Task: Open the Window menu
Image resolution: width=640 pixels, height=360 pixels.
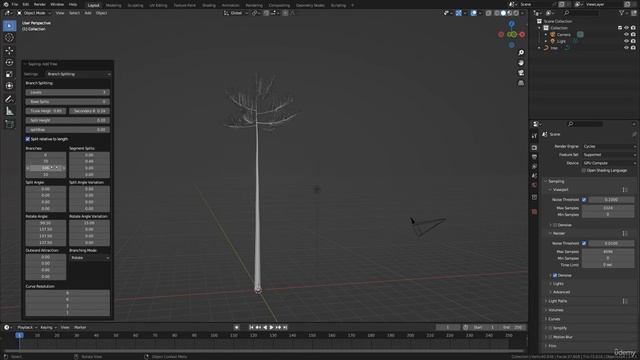Action: 57,4
